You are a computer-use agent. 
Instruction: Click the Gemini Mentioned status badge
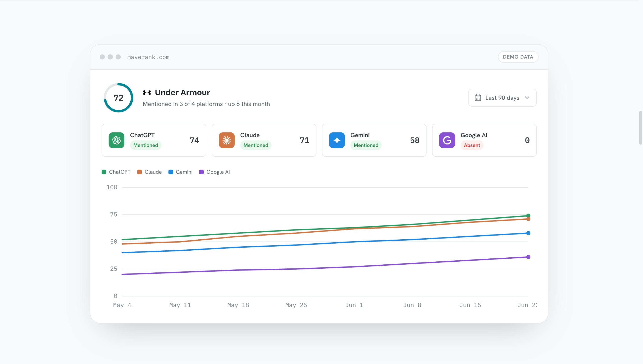click(366, 145)
